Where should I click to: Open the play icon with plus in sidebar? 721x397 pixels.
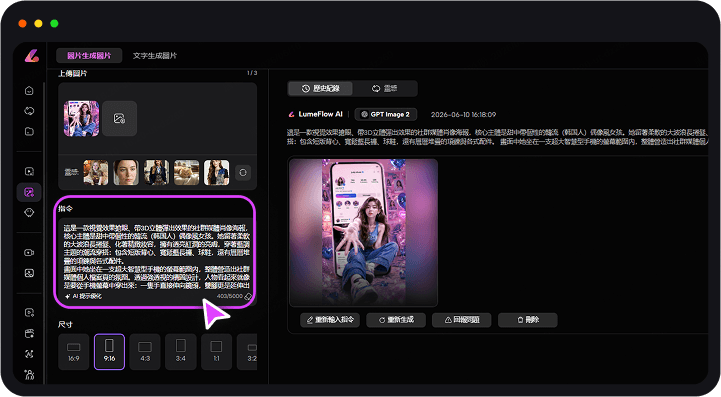(x=29, y=313)
